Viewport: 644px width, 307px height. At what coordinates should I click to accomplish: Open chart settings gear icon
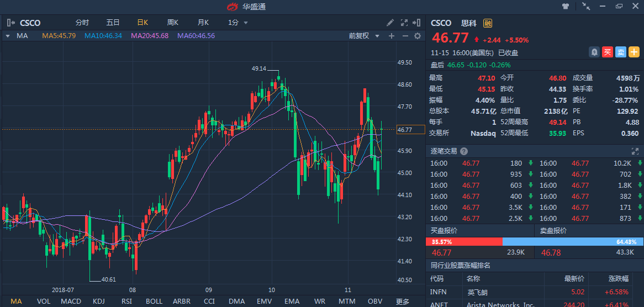[x=418, y=36]
